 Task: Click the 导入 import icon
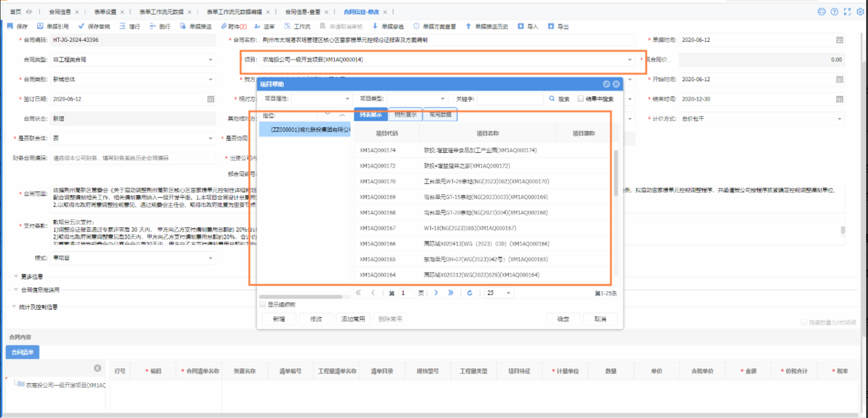tap(521, 26)
